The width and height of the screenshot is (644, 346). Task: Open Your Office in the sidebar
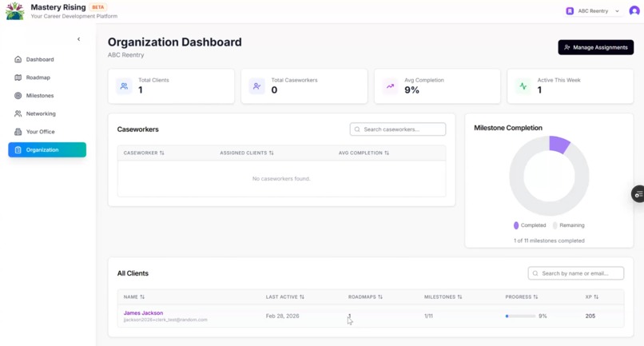click(47, 132)
